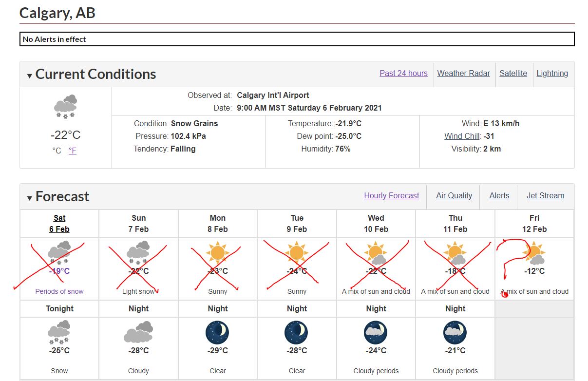Click Monday night's clear moon icon
This screenshot has height=381, width=588.
(x=217, y=333)
